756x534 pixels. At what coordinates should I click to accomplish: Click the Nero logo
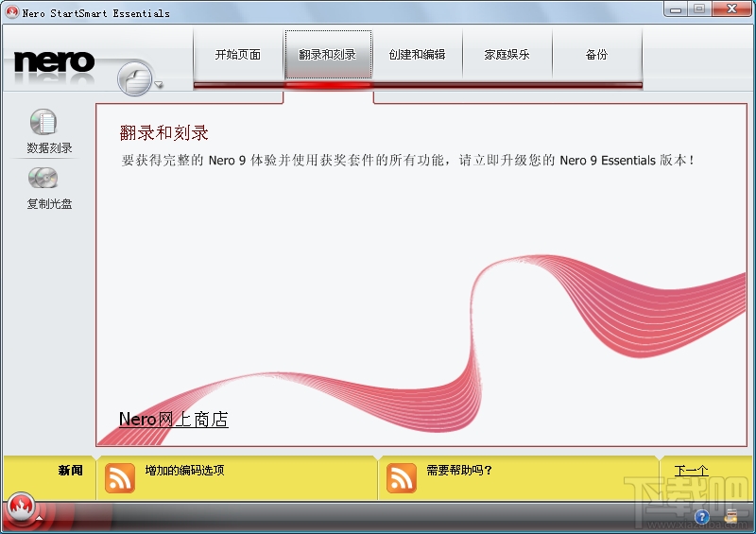pyautogui.click(x=54, y=62)
